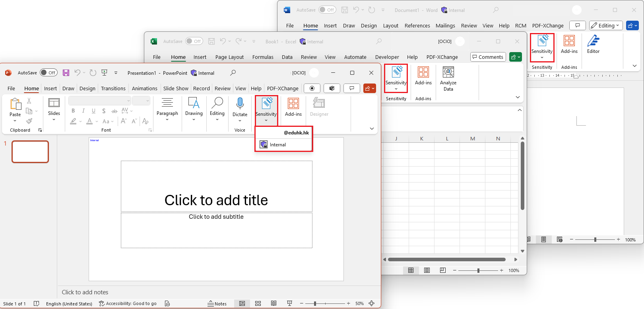
Task: Click Slide Sorter view icon in status bar
Action: pos(258,303)
